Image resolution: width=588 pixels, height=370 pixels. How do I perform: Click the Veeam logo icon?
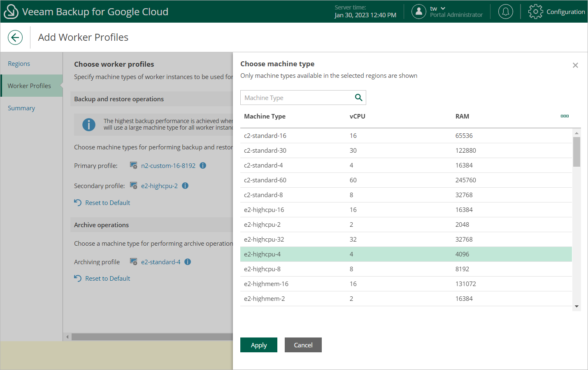pyautogui.click(x=11, y=12)
